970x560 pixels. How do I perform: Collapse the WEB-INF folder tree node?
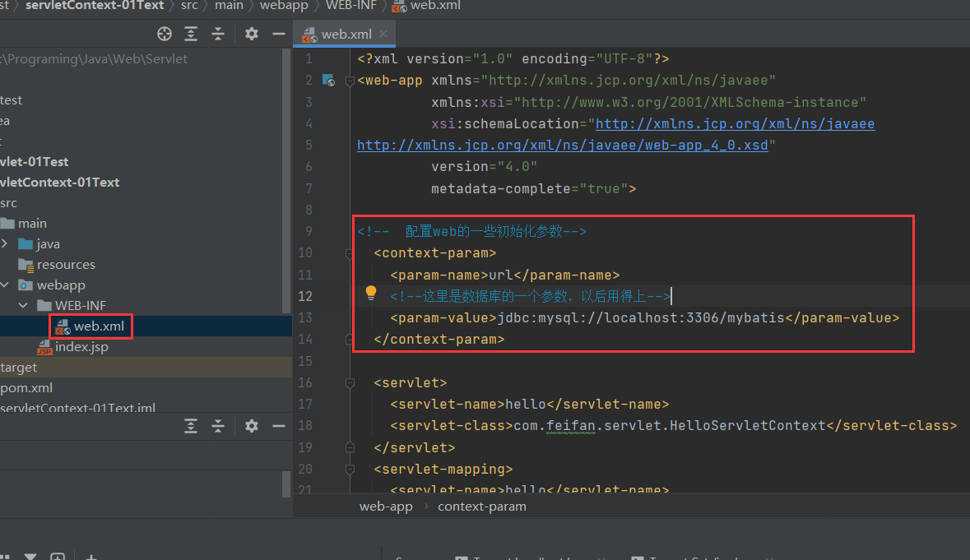pyautogui.click(x=23, y=306)
